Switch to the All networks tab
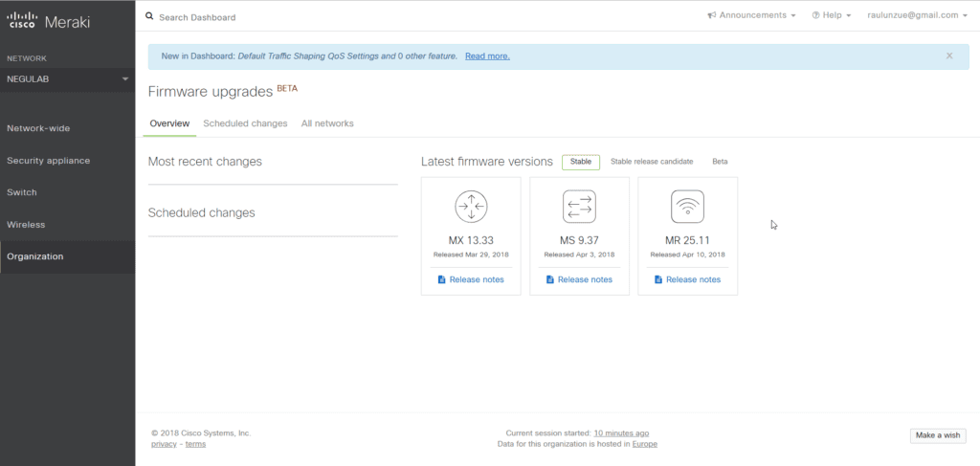The height and width of the screenshot is (466, 980). pyautogui.click(x=327, y=123)
